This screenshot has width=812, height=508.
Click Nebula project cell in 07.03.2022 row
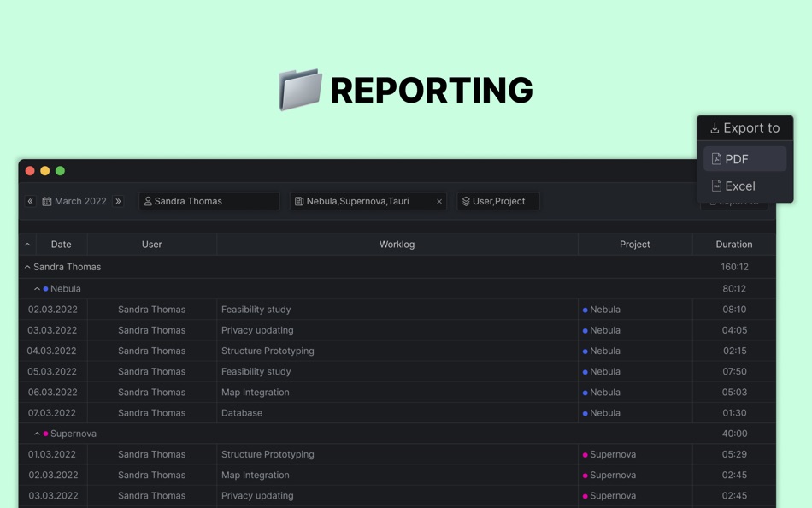pyautogui.click(x=635, y=413)
